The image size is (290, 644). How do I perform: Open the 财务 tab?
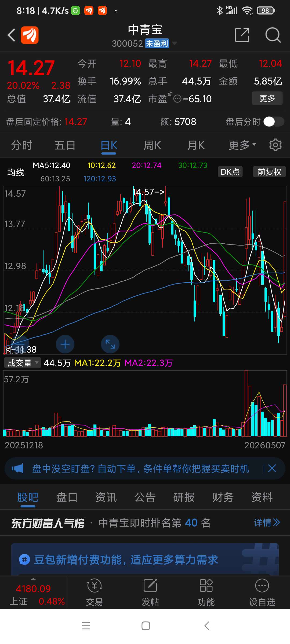pyautogui.click(x=223, y=497)
